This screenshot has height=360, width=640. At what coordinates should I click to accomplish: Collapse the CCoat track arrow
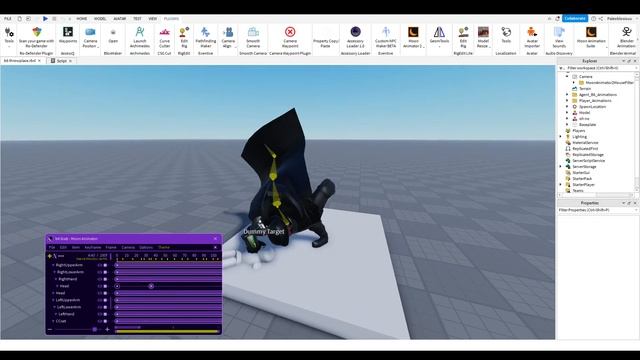coord(53,321)
